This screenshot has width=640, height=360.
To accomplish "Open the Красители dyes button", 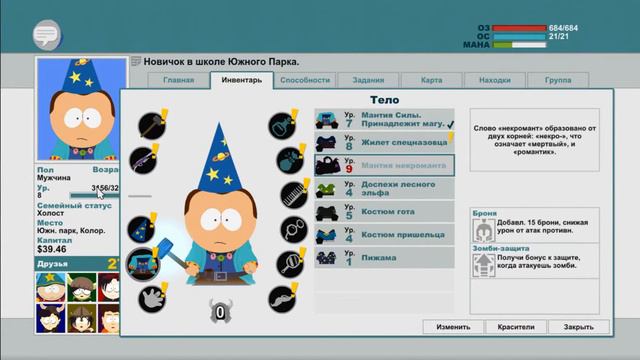I will (516, 327).
